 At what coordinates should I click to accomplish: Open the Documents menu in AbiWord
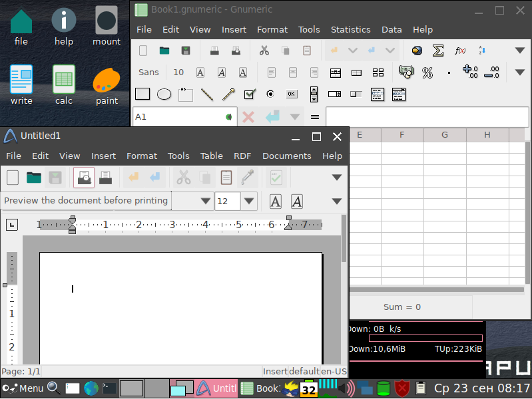(x=287, y=156)
